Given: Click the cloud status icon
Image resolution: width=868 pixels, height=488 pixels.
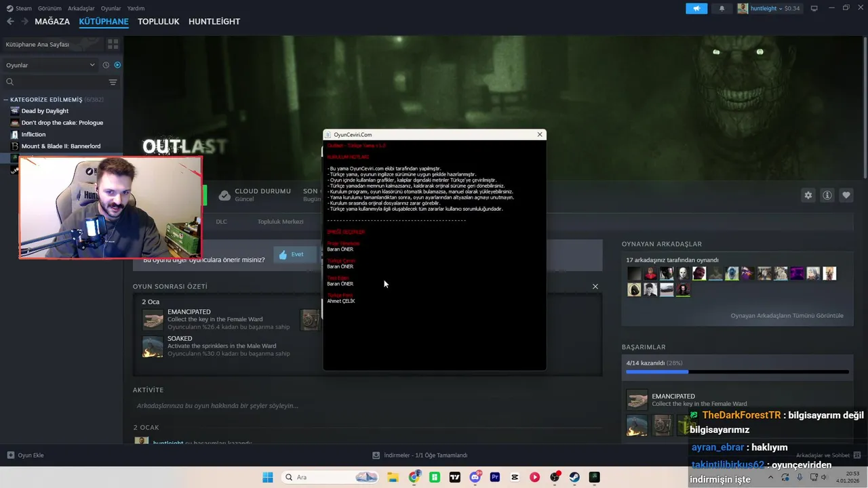Looking at the screenshot, I should tap(224, 196).
